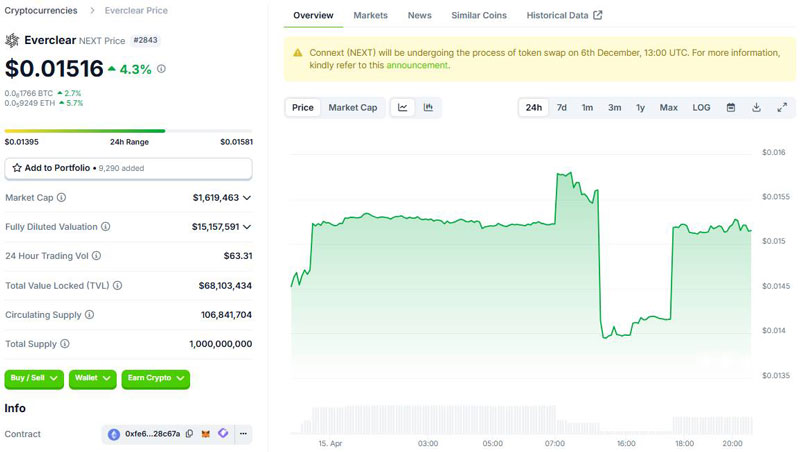Show Market Cap info tooltip icon
Viewport: 800px width, 452px height.
61,197
